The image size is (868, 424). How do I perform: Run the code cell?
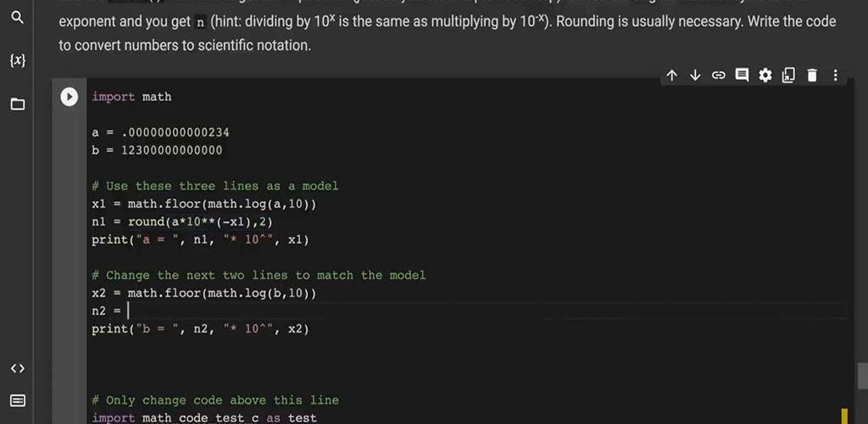(70, 97)
